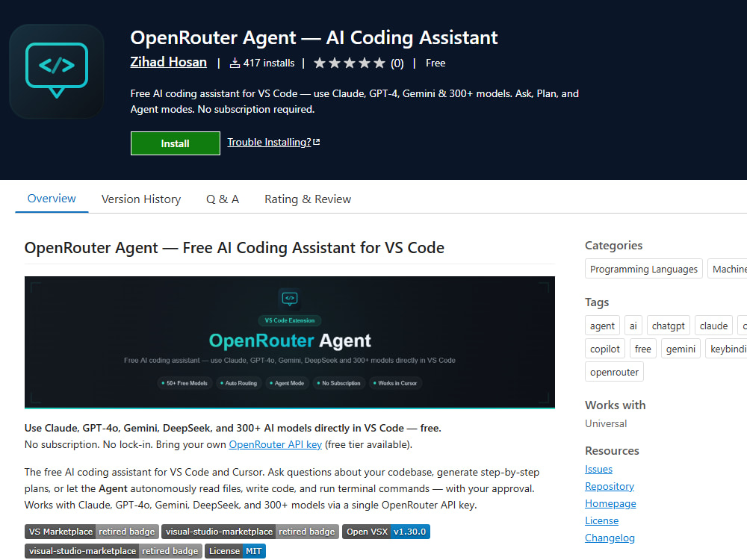Click the OpenRouter Agent extension logo icon
This screenshot has width=747, height=560.
(x=57, y=72)
